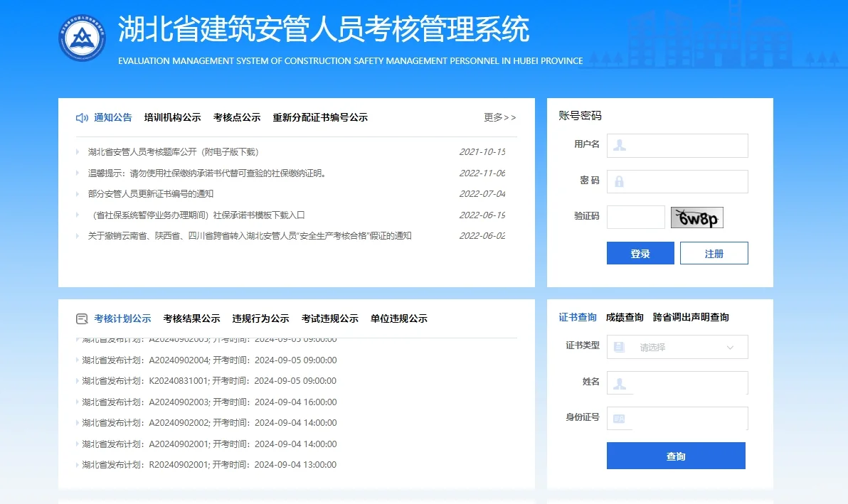Click the 登录 button
This screenshot has height=504, width=848.
640,252
